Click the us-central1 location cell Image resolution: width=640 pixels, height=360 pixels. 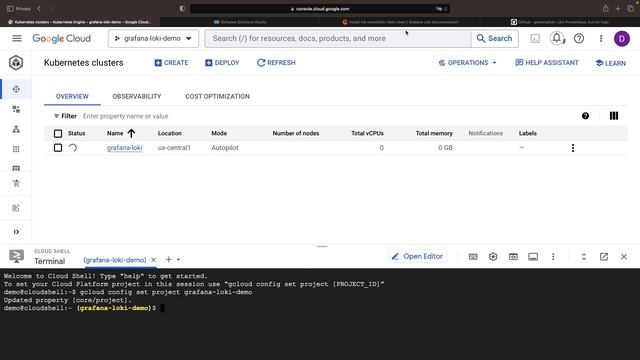point(174,148)
